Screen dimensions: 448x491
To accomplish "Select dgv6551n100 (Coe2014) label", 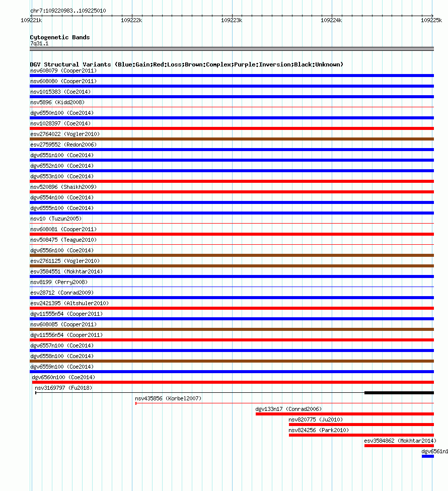I will coord(62,155).
